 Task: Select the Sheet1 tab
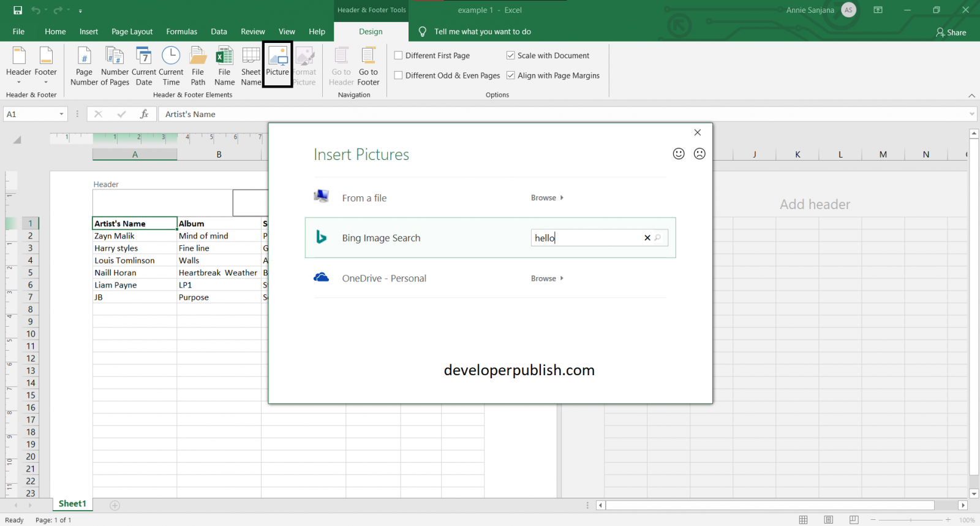72,504
